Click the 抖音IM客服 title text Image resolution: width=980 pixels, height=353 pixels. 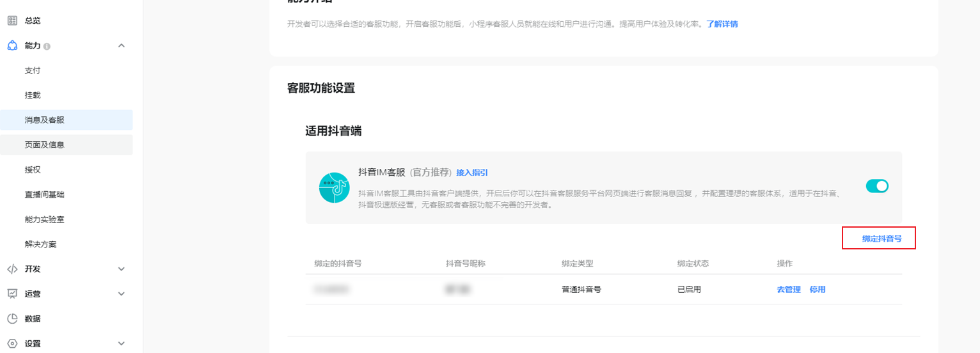coord(382,173)
